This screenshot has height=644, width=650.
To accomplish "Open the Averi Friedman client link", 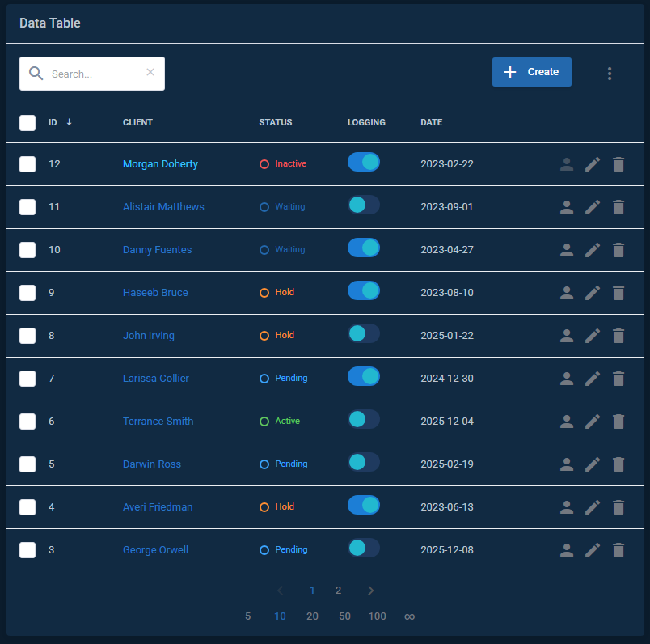I will coord(158,507).
